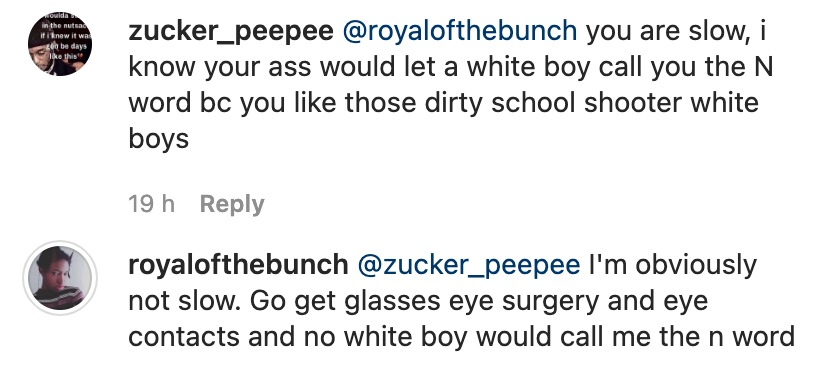Click the bold zucker_peepee username

231,32
